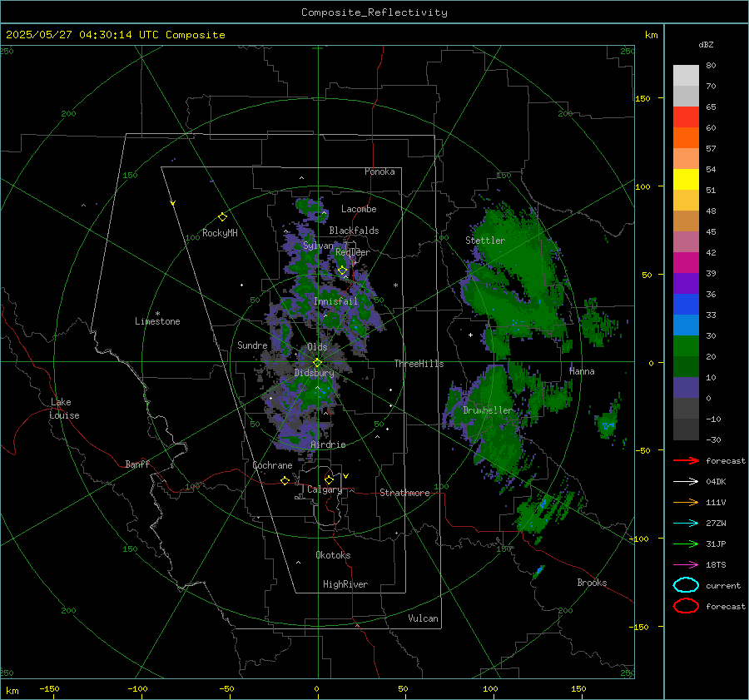Select the orange 111V arrow icon
The width and height of the screenshot is (749, 700).
[686, 502]
